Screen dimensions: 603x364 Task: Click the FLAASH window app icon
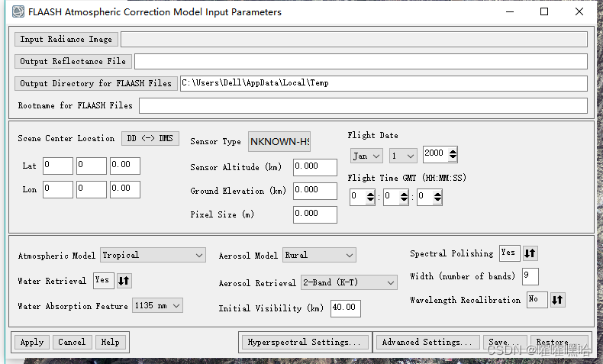point(18,11)
